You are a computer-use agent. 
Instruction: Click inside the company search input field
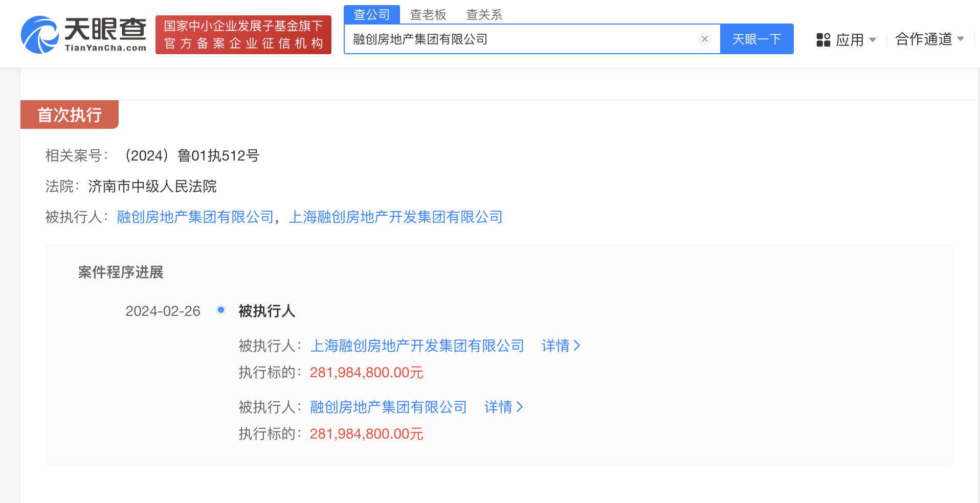click(511, 39)
